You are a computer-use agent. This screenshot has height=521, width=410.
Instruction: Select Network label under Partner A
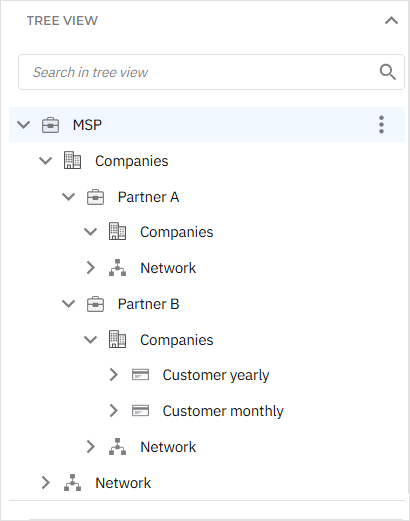tap(168, 268)
